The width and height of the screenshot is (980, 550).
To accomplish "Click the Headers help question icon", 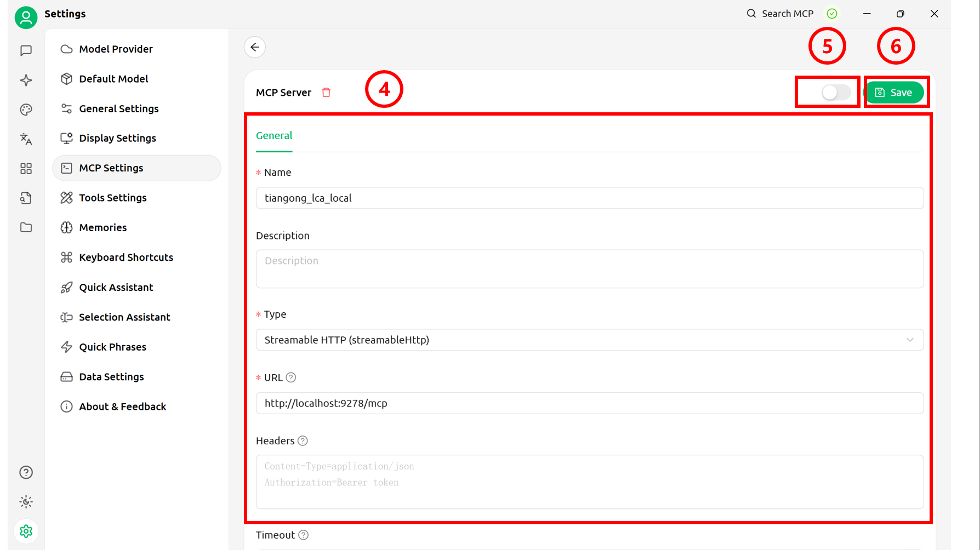I will pyautogui.click(x=303, y=441).
